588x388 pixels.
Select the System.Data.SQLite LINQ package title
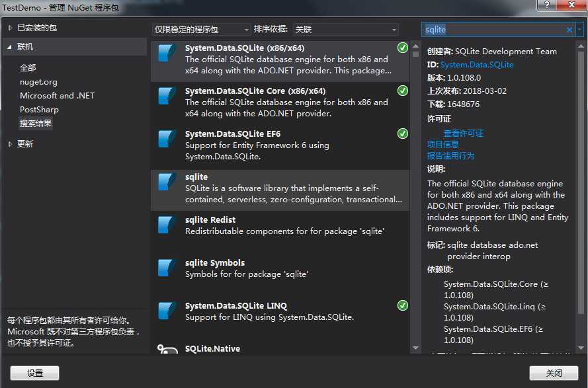pyautogui.click(x=236, y=306)
